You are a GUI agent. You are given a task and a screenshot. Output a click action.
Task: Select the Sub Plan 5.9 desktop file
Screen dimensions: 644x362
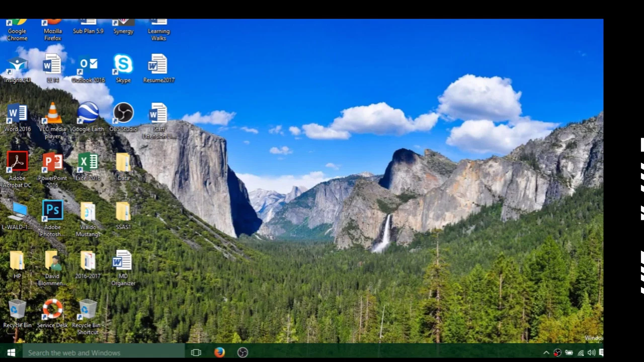point(88,27)
